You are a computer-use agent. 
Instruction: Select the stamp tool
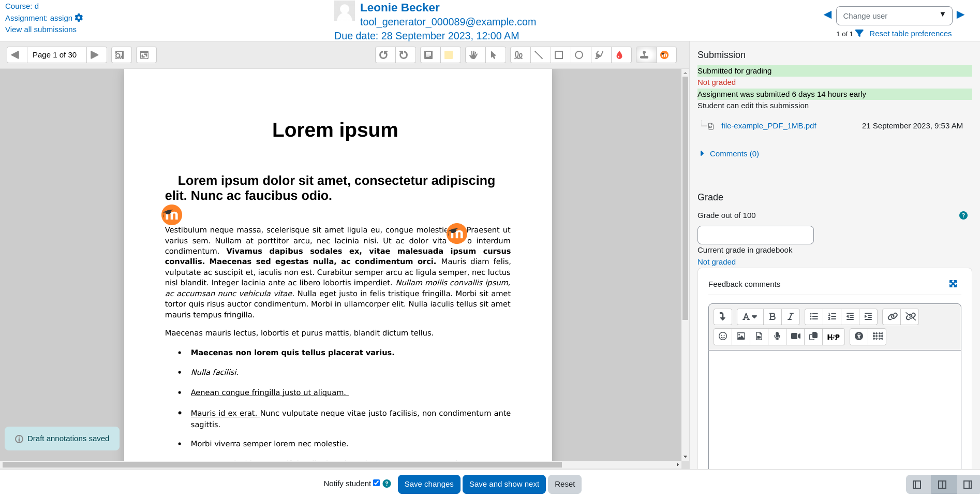point(646,55)
